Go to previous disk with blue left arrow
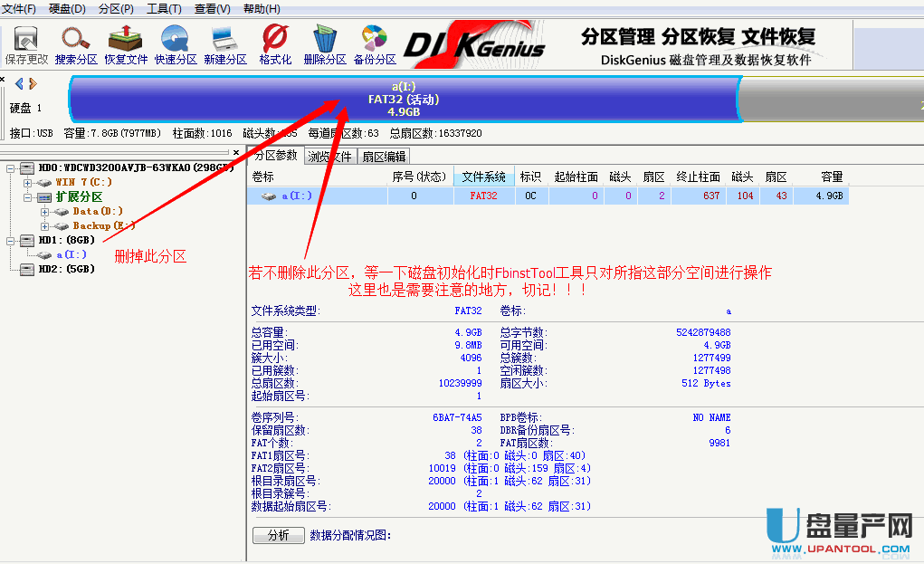 (x=20, y=83)
